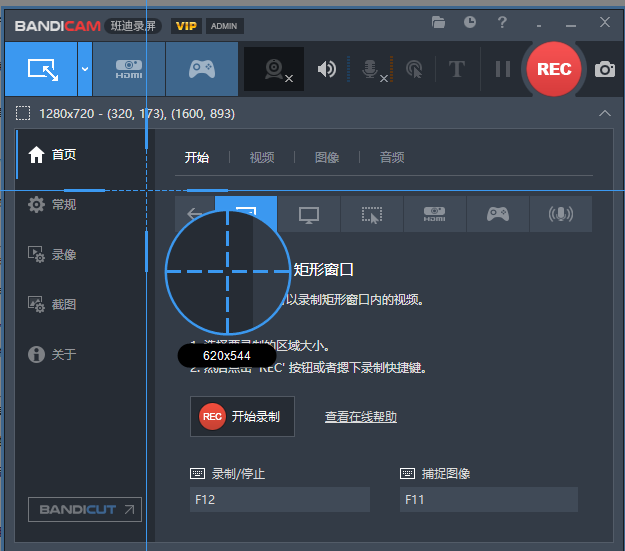Switch to HDMI device recording mode
The image size is (625, 551).
128,69
